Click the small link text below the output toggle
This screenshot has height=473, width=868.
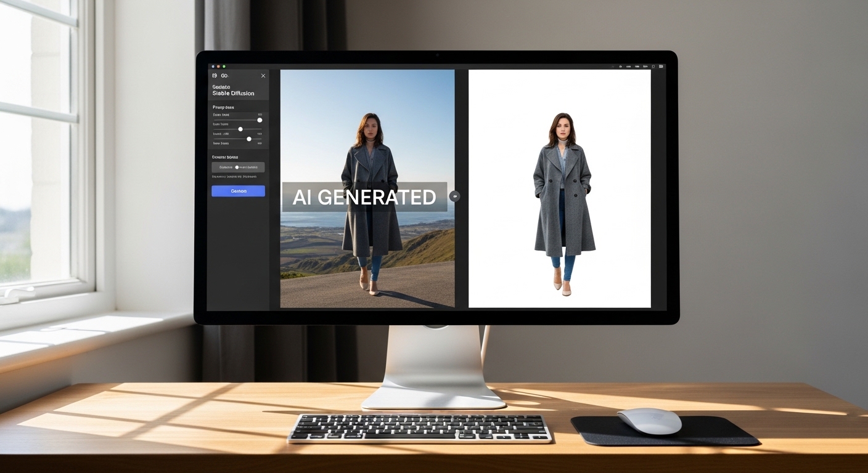pos(234,176)
